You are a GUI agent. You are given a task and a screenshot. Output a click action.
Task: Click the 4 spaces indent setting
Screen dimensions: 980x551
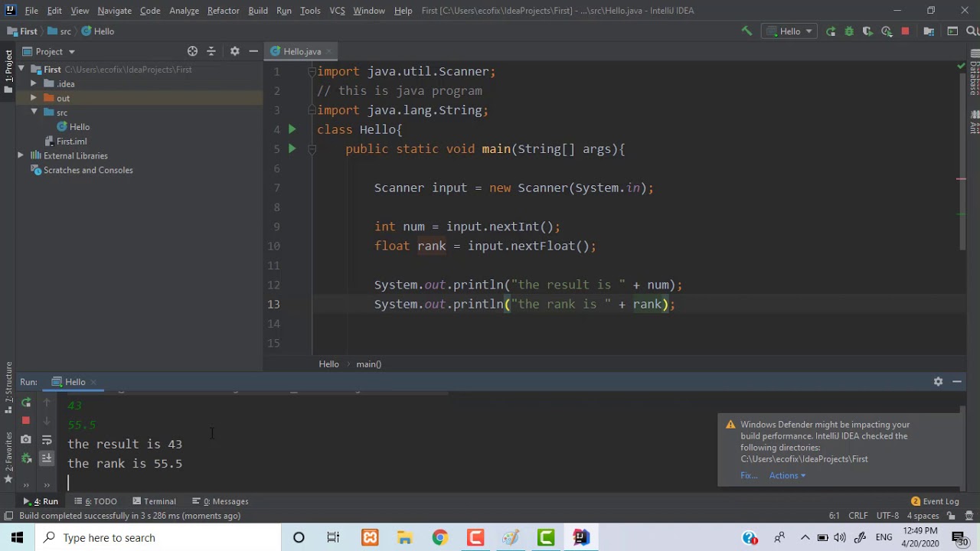coord(922,516)
